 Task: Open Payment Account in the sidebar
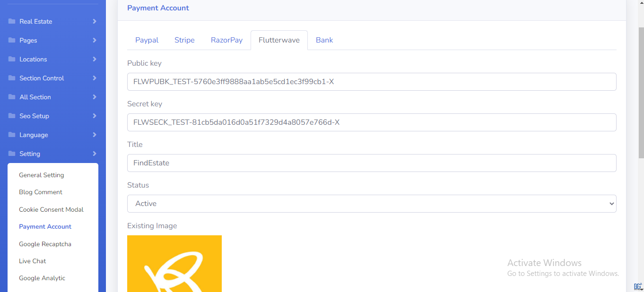tap(45, 226)
